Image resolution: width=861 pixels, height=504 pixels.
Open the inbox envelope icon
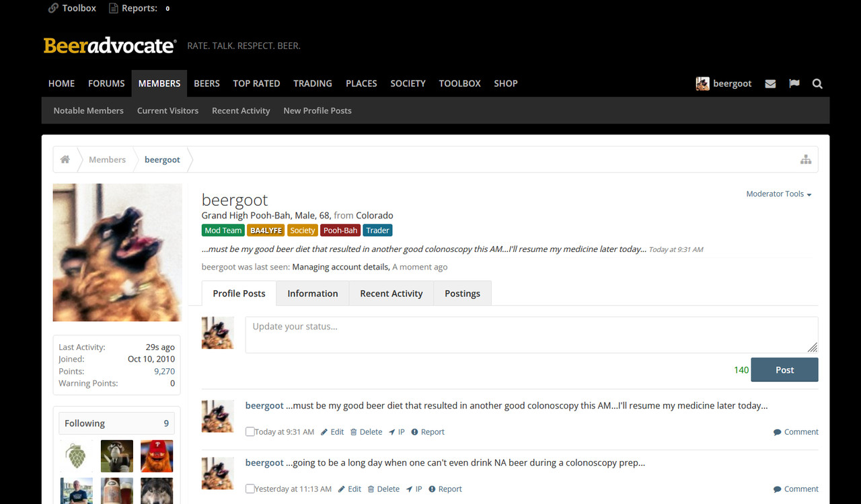(x=770, y=83)
